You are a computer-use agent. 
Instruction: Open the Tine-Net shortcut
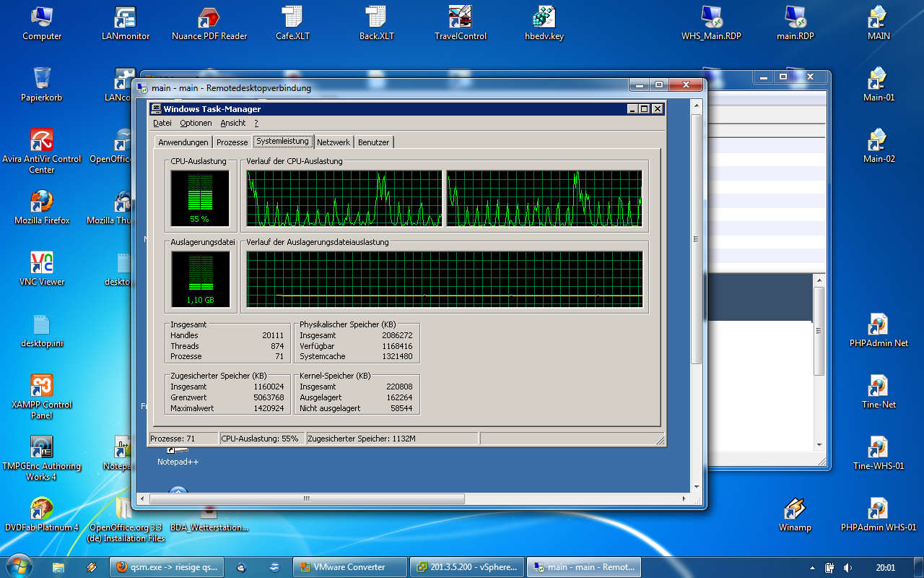click(879, 391)
